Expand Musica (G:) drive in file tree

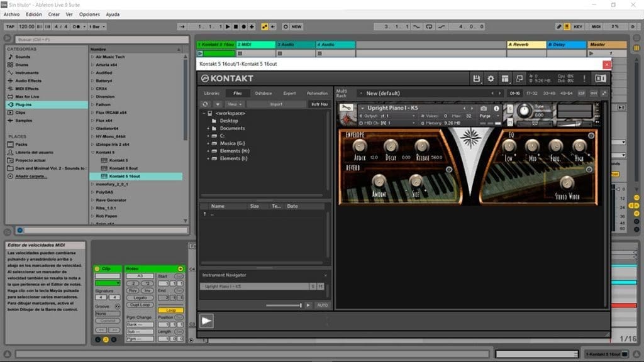(x=208, y=143)
